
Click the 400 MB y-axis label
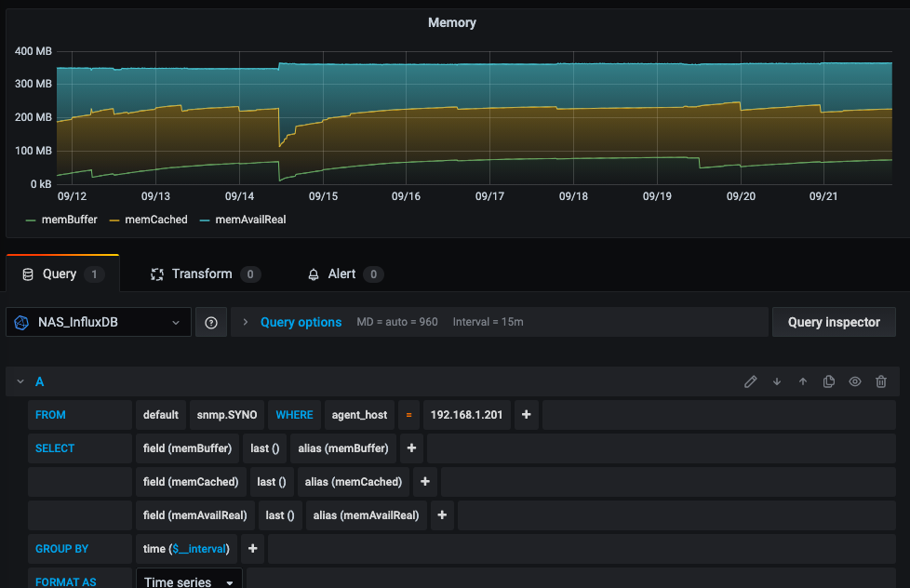click(33, 51)
